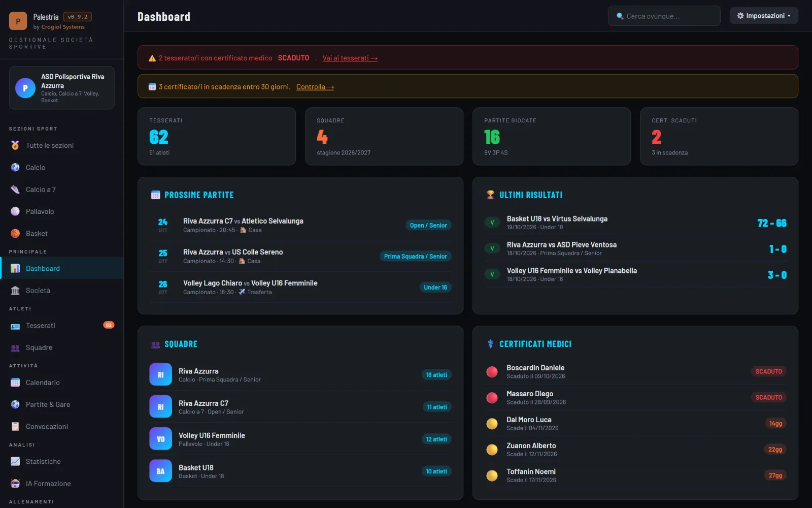Click in the Cerca ovunque search field

[x=664, y=16]
